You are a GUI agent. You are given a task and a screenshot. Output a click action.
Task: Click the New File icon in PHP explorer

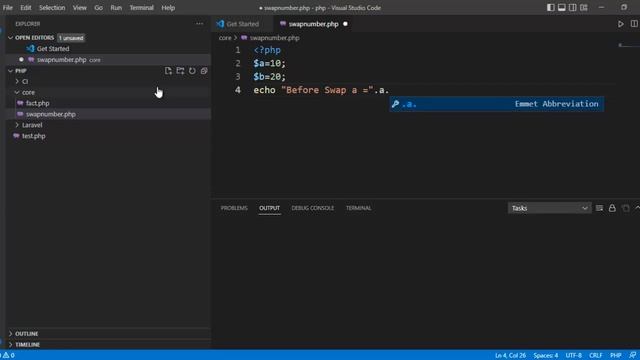pyautogui.click(x=168, y=71)
